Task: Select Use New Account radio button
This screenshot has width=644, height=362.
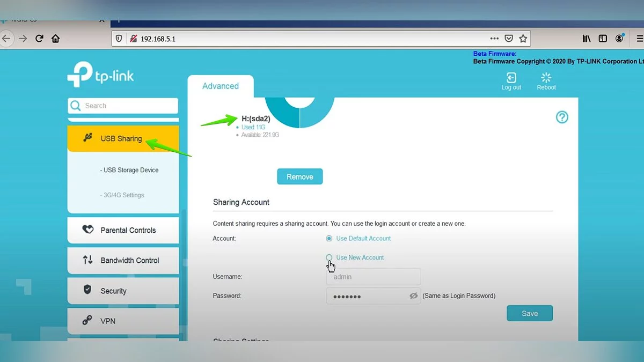Action: click(330, 257)
